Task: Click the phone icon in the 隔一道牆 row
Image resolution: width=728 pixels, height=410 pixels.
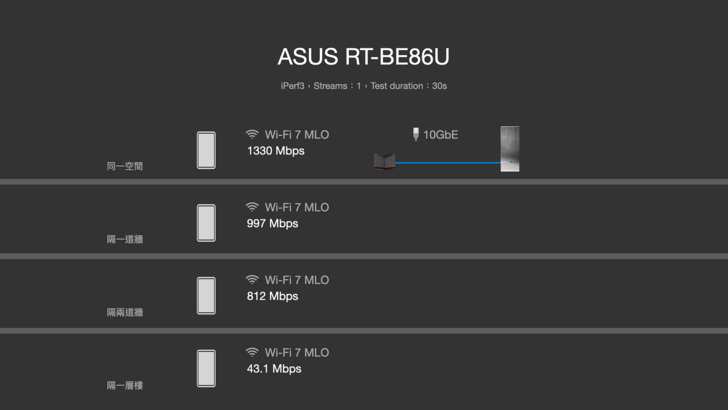Action: 206,223
